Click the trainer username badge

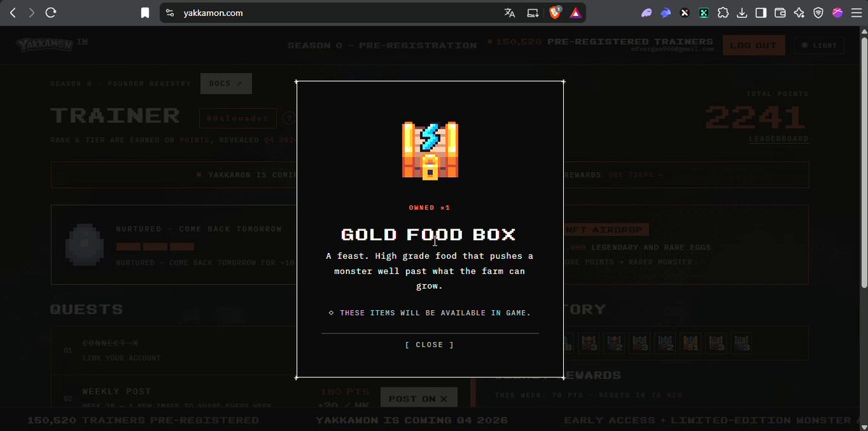coord(237,118)
